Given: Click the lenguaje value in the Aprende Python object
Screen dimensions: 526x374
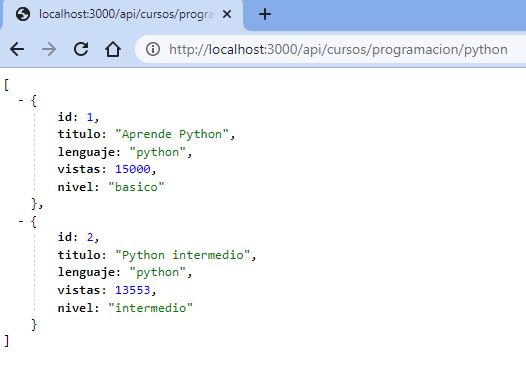Looking at the screenshot, I should click(158, 152).
